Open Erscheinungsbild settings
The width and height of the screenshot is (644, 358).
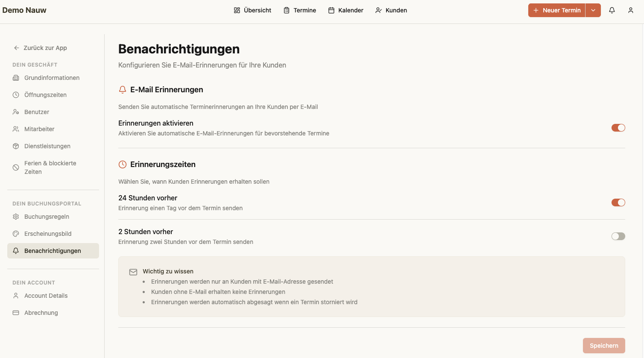point(53,234)
